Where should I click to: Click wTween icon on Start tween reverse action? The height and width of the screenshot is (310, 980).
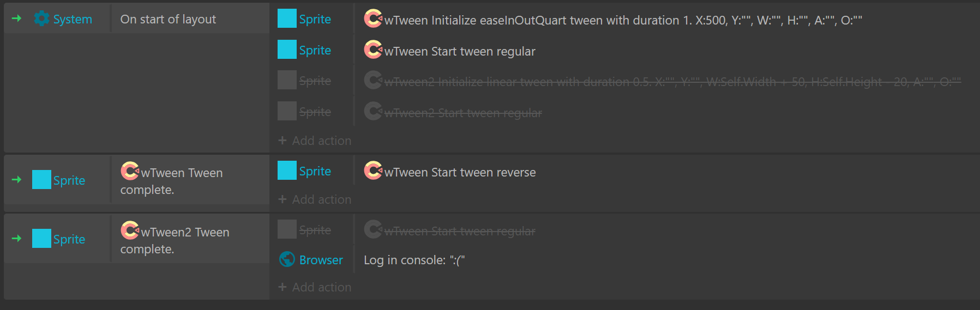373,171
